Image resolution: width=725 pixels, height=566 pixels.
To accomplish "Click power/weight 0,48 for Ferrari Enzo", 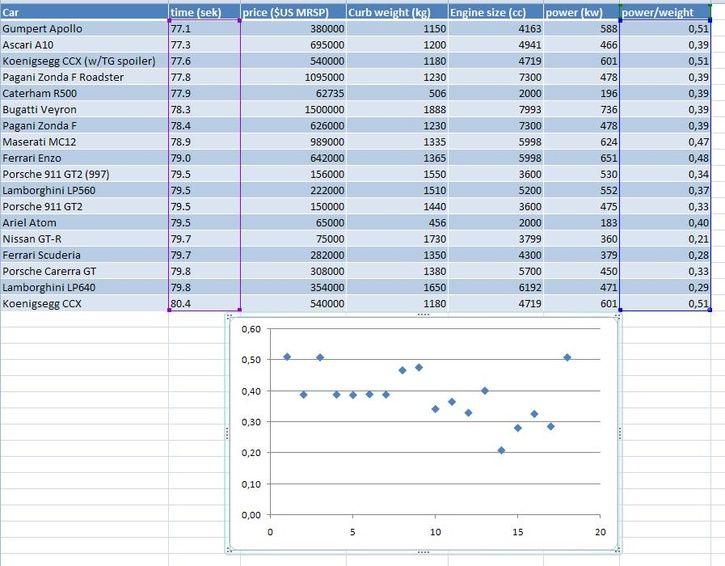I will pos(665,158).
